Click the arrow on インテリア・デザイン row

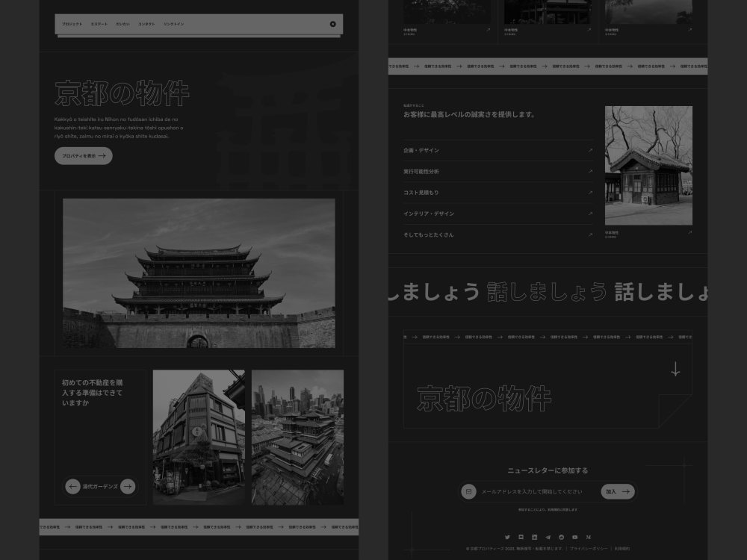point(590,214)
